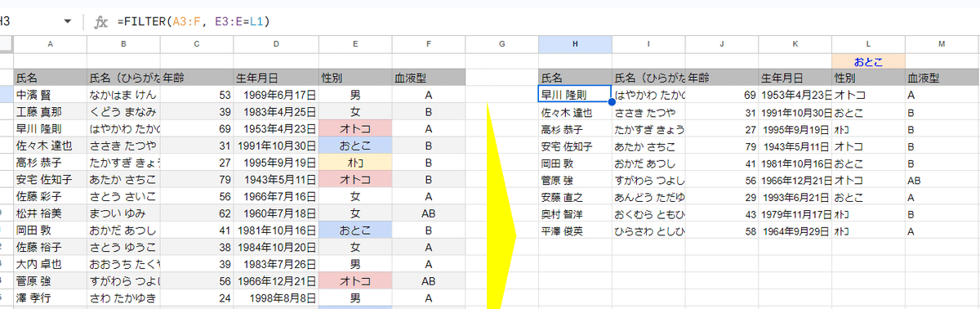Image resolution: width=980 pixels, height=309 pixels.
Task: Click blue おとこ cell in 佐々木 達也 row, column E
Action: click(355, 146)
